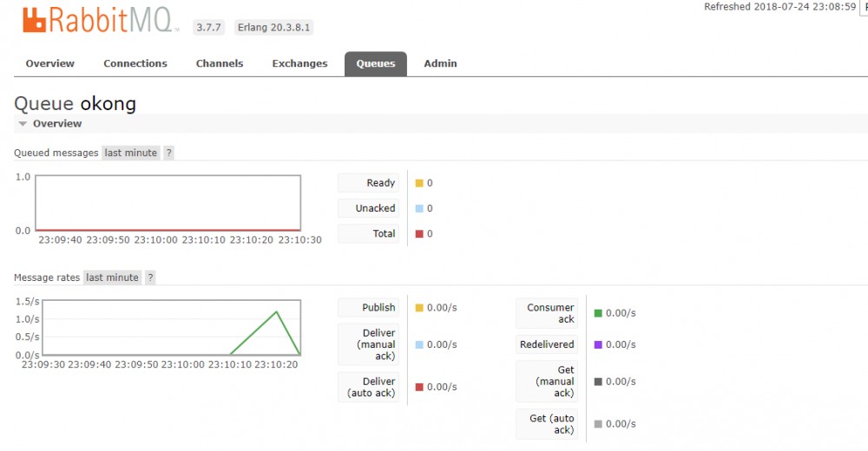This screenshot has width=868, height=451.
Task: Click the light gray Get auto ack swatch
Action: click(598, 424)
